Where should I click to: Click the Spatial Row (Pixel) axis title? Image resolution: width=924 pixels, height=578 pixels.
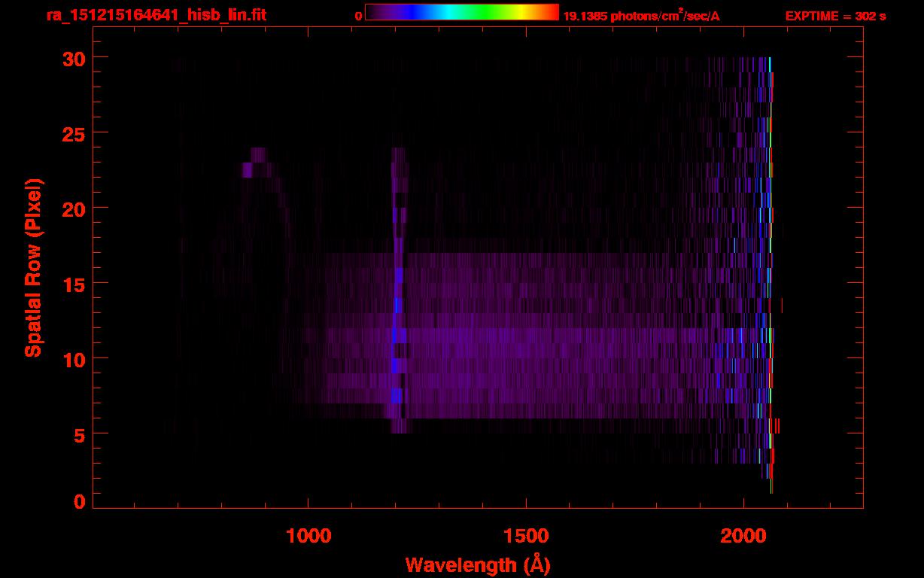coord(34,268)
